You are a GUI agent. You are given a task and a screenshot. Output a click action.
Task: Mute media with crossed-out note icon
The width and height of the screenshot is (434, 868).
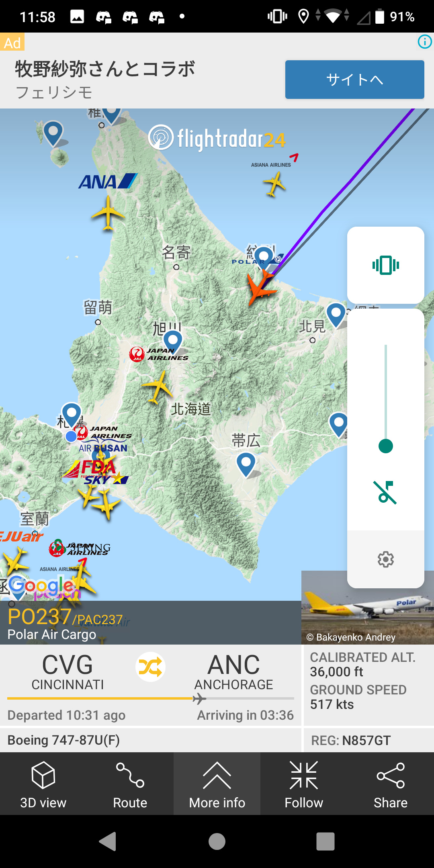[386, 492]
